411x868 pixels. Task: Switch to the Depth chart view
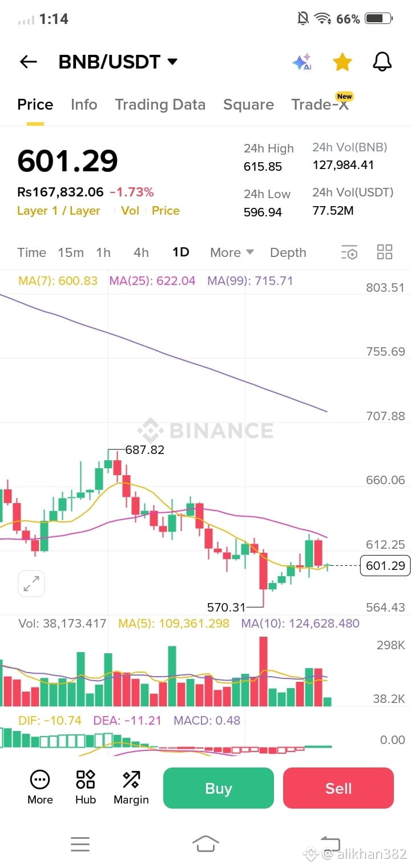click(x=288, y=252)
